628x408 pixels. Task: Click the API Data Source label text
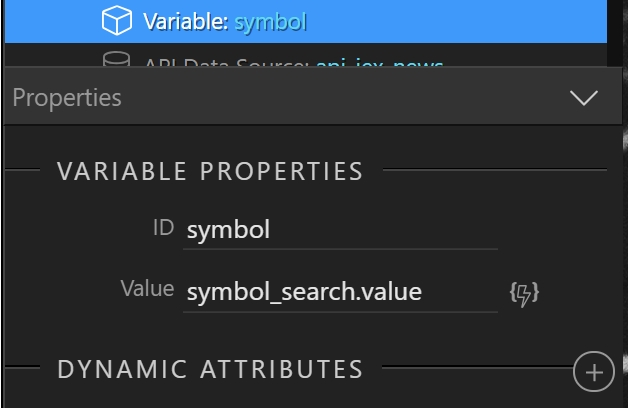click(226, 63)
